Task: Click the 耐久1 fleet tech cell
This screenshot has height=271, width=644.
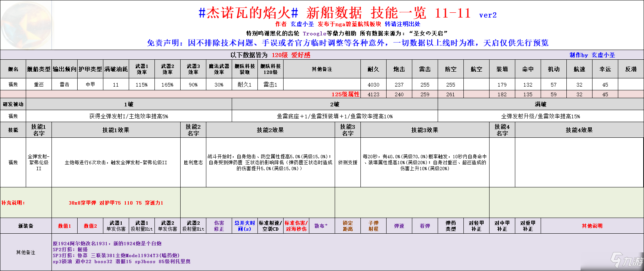Action: (245, 84)
